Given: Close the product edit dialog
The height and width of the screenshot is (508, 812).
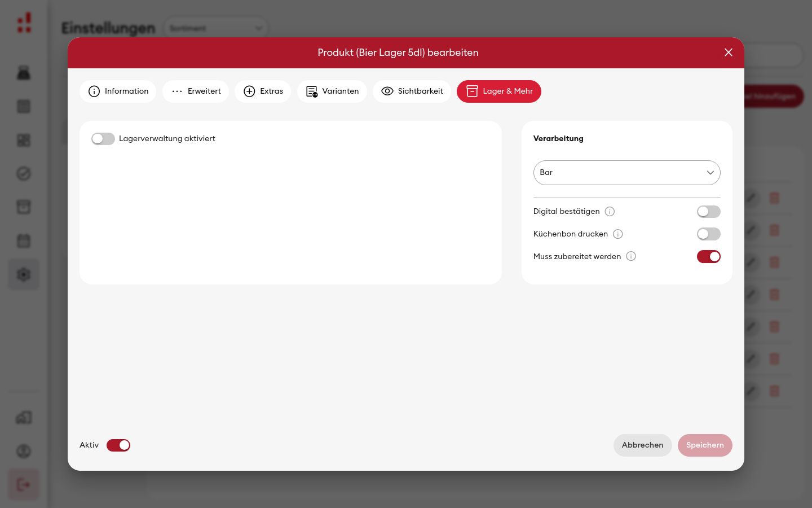Looking at the screenshot, I should pos(729,52).
